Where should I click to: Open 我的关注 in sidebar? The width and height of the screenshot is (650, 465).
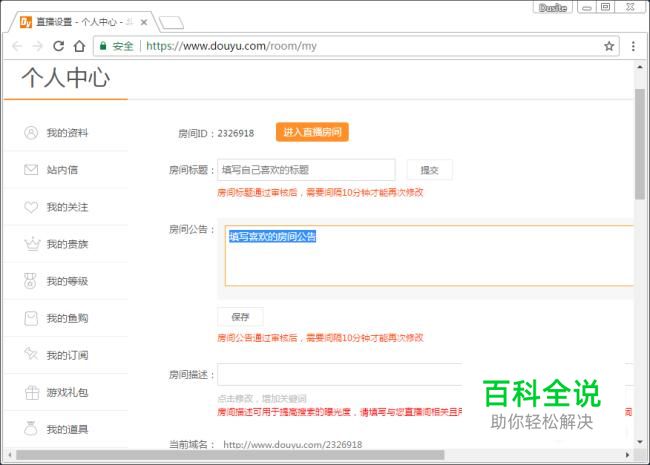pyautogui.click(x=67, y=207)
